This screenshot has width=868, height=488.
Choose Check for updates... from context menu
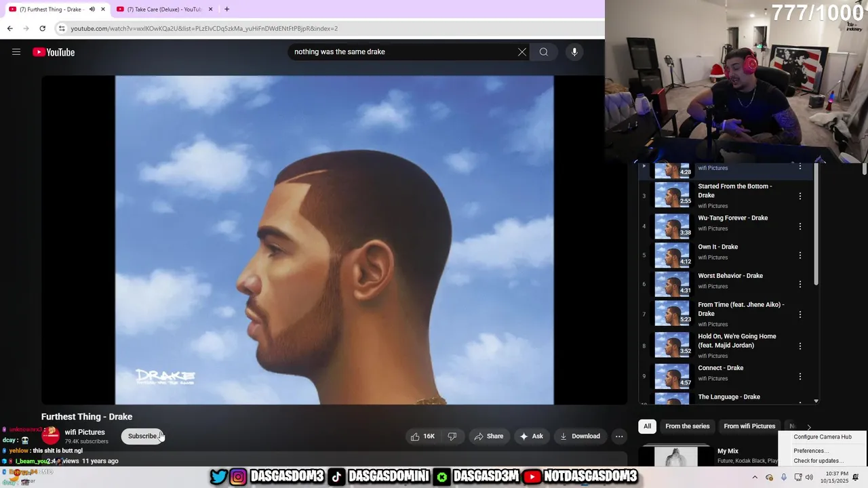[818, 461]
